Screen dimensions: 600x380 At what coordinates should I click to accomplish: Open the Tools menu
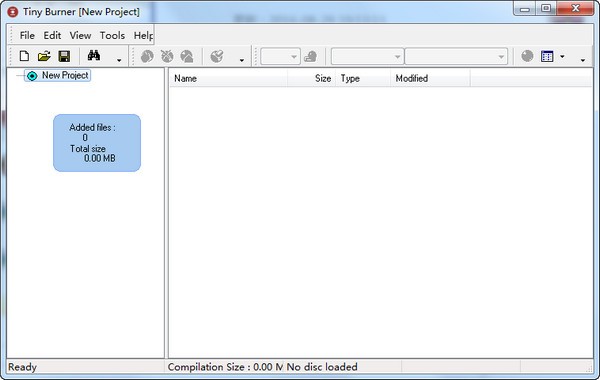(x=112, y=36)
